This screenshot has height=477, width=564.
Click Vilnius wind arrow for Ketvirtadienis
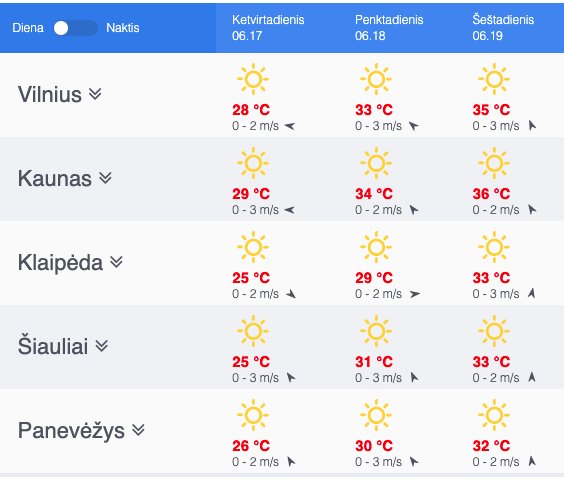(290, 126)
